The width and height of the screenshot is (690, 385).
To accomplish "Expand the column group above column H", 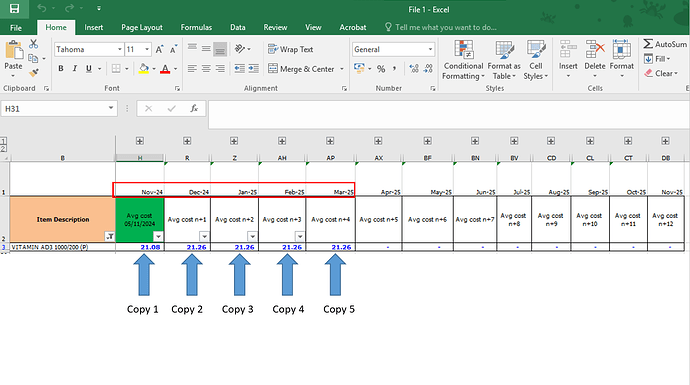I will tap(139, 141).
